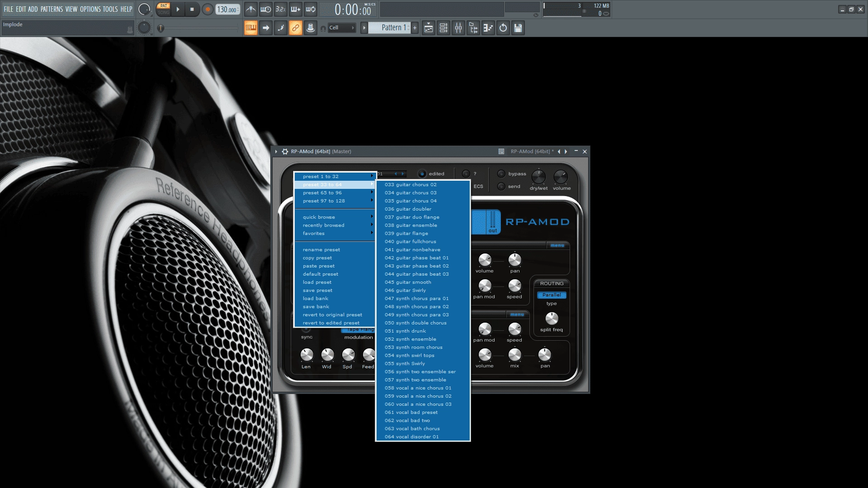Open the Pattern 1 selector
This screenshot has width=868, height=488.
[389, 28]
